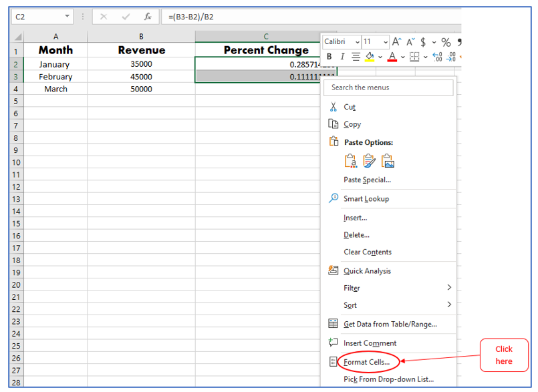The height and width of the screenshot is (392, 538).
Task: Apply Percent Style from mini toolbar
Action: 446,42
